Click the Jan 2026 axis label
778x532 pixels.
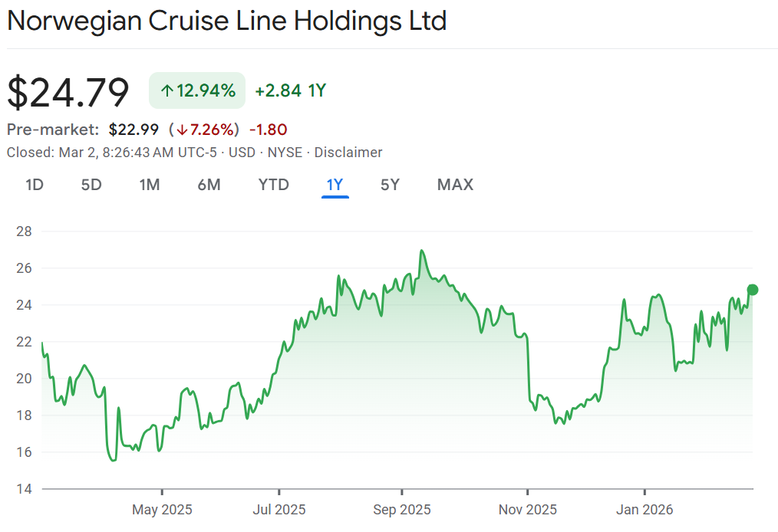click(644, 510)
